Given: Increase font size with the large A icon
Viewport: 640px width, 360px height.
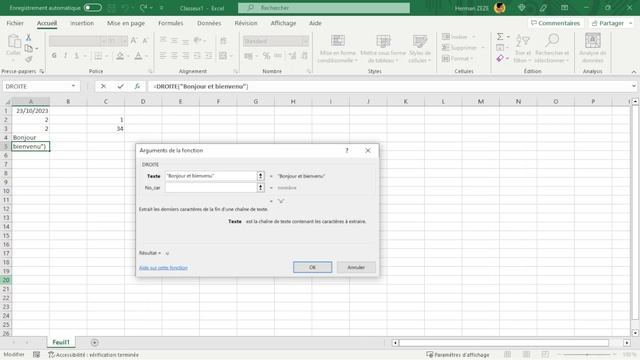Looking at the screenshot, I should (134, 41).
